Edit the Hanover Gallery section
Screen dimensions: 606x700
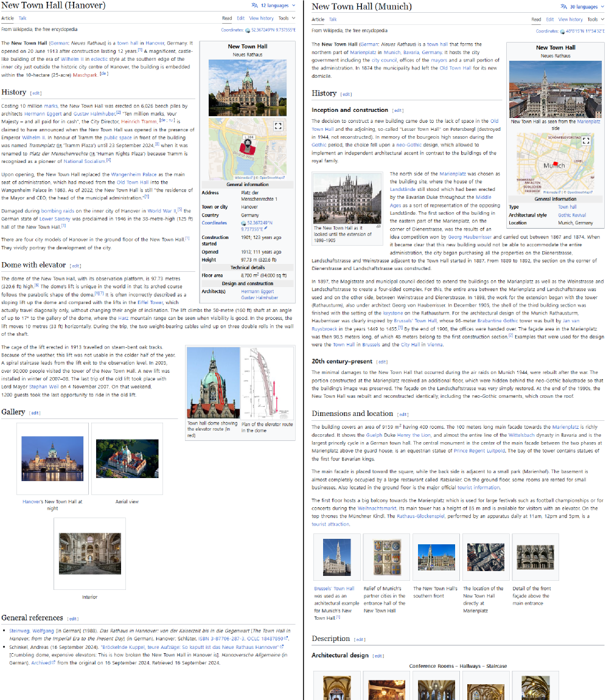(x=35, y=413)
